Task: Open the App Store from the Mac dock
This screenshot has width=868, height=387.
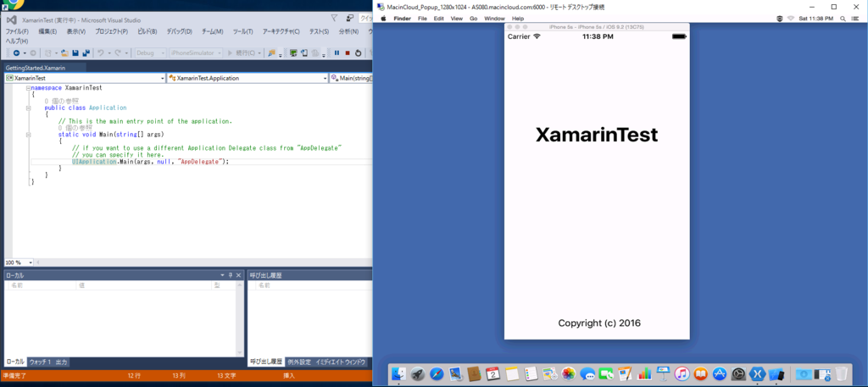Action: (x=719, y=374)
